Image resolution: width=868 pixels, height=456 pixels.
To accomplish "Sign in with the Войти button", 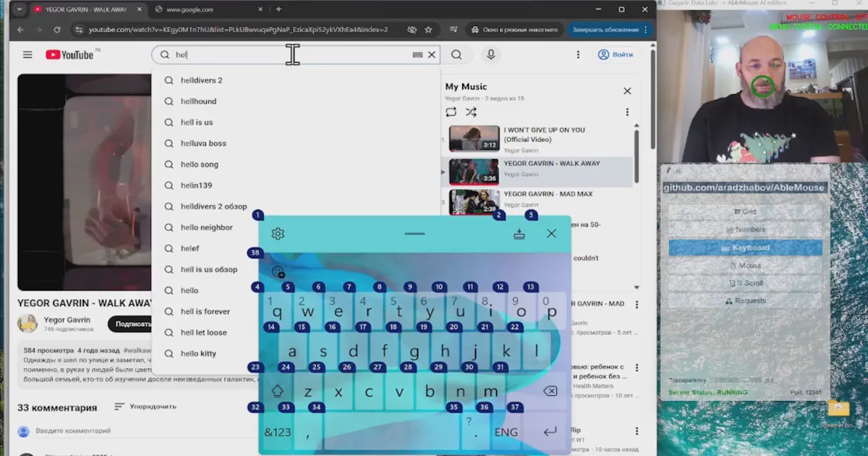I will tap(616, 55).
